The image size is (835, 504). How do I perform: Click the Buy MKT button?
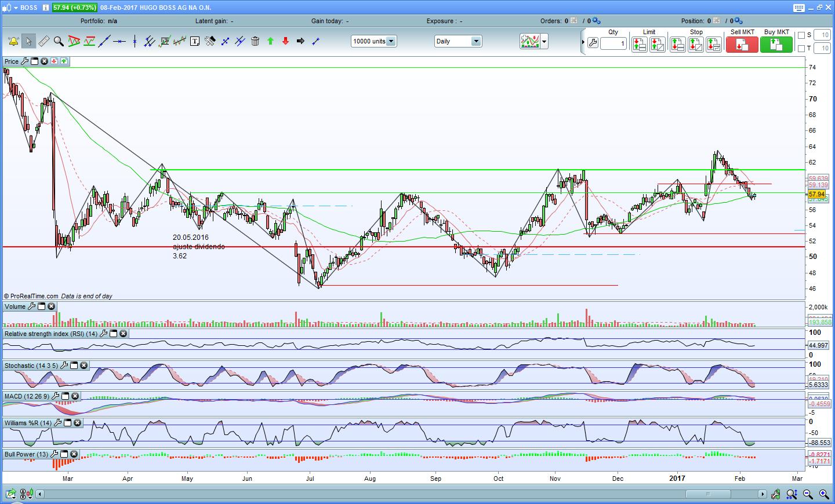tap(776, 45)
